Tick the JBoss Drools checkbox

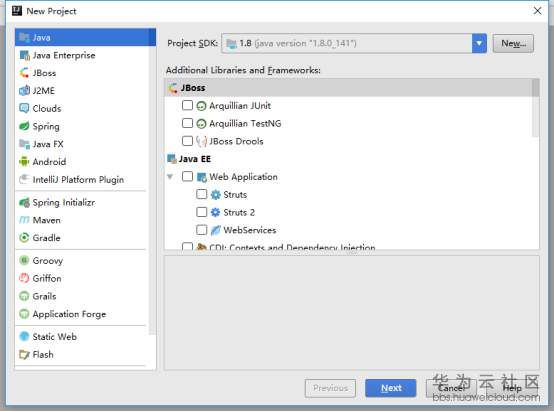click(x=187, y=141)
